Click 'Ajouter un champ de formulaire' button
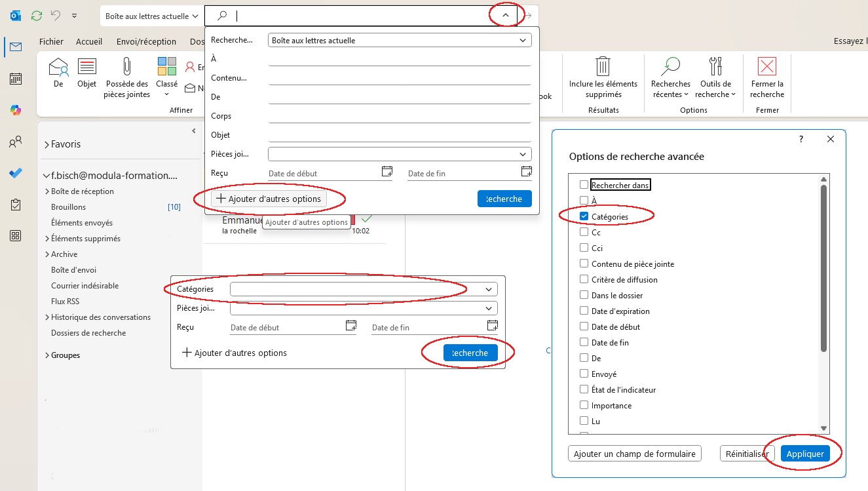The image size is (868, 491). (634, 454)
